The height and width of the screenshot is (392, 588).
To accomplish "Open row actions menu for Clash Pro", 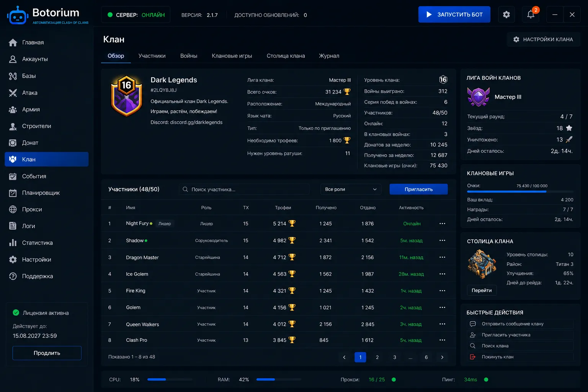I will 442,340.
